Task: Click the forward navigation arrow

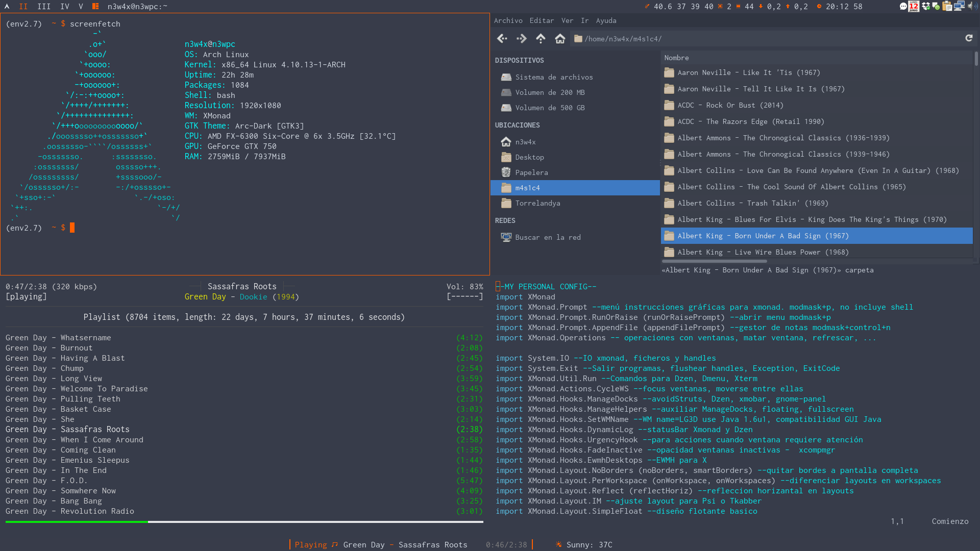Action: (521, 39)
